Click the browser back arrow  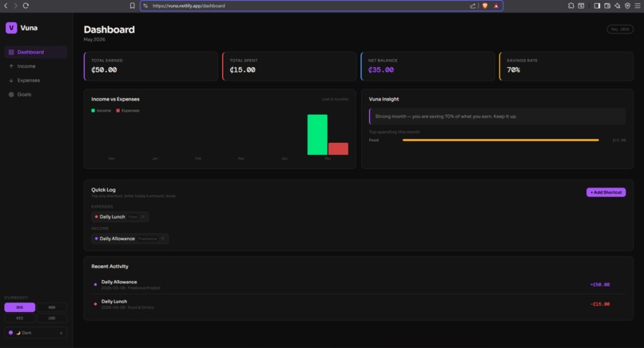(x=6, y=6)
